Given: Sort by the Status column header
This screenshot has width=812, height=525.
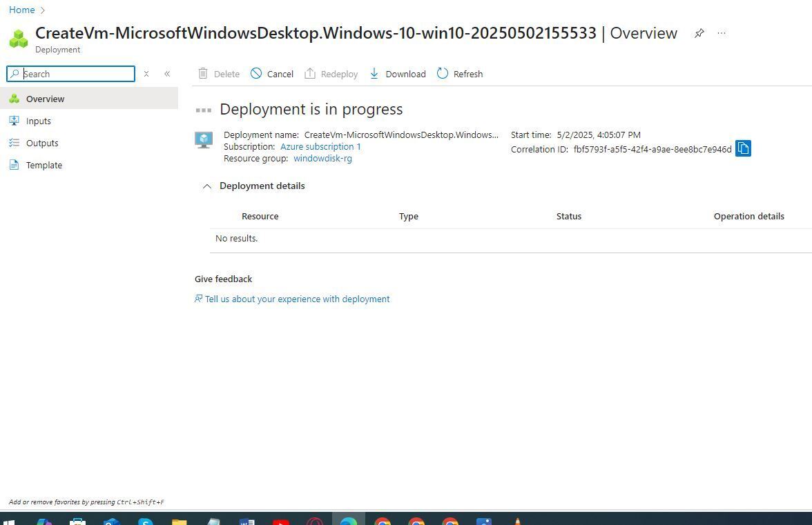Looking at the screenshot, I should tap(569, 216).
